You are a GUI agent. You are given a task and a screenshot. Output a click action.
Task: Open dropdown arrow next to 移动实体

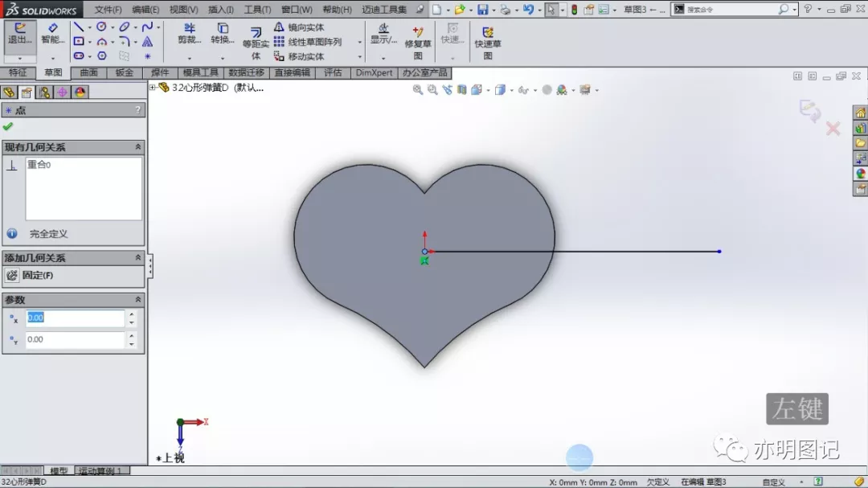pos(359,56)
